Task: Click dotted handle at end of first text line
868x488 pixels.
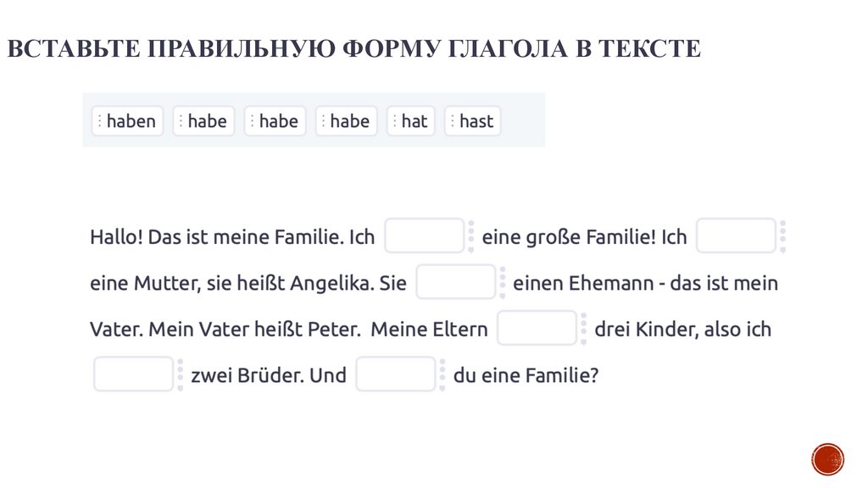Action: coord(782,236)
